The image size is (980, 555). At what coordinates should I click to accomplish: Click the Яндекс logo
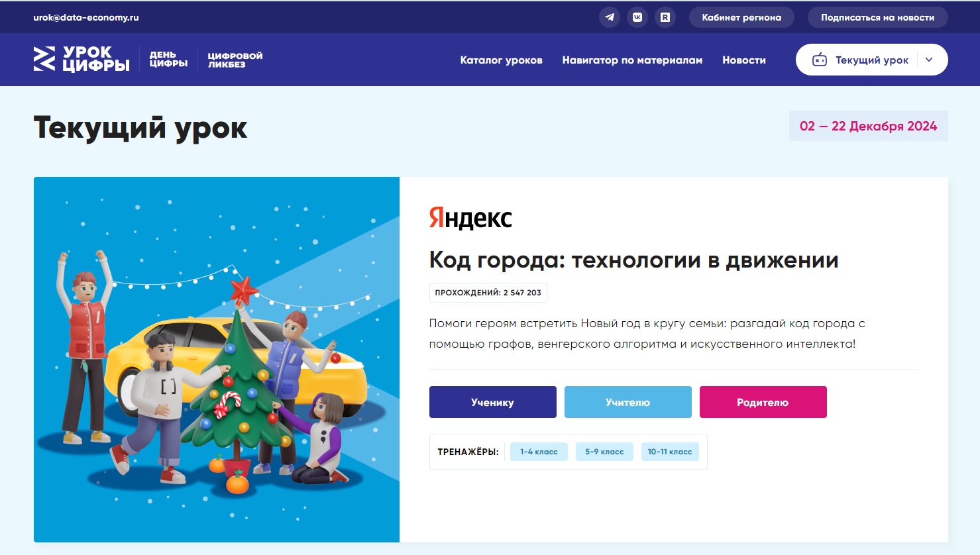pos(470,218)
